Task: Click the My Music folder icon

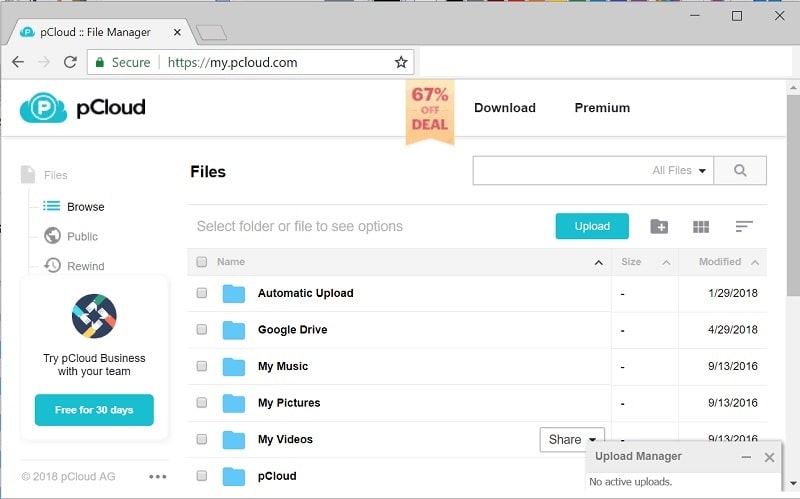Action: click(x=234, y=366)
